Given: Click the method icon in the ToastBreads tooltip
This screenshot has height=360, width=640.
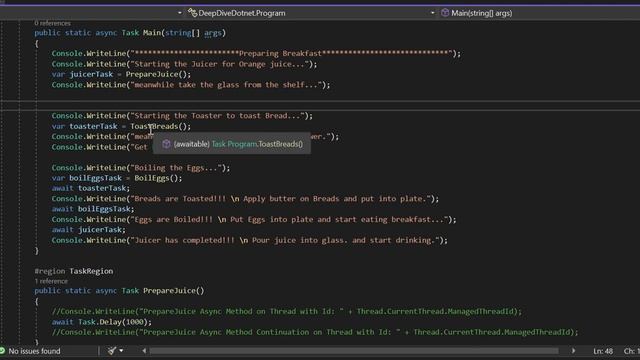Looking at the screenshot, I should pos(166,144).
